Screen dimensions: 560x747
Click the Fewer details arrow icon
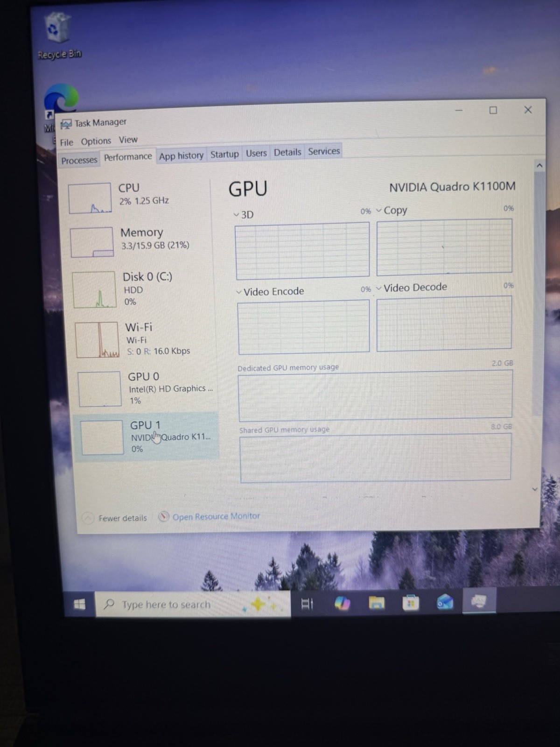88,518
